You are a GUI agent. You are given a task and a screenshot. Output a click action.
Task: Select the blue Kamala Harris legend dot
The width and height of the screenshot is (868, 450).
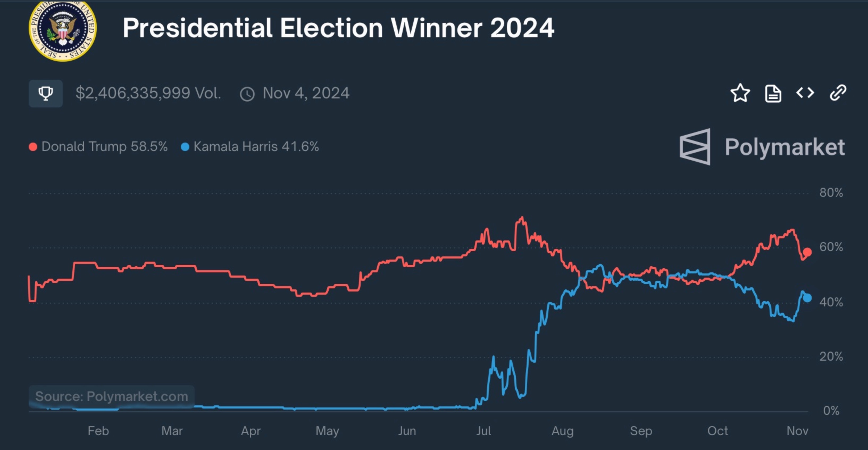click(185, 147)
